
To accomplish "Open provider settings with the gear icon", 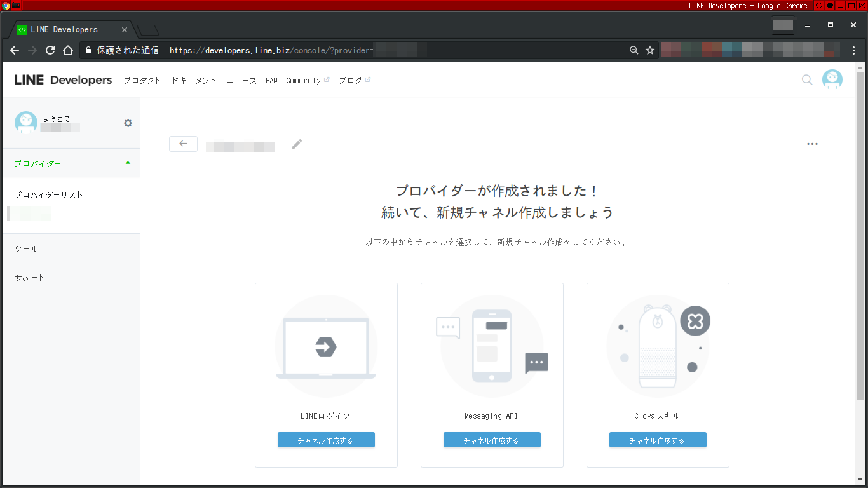I will pos(128,123).
